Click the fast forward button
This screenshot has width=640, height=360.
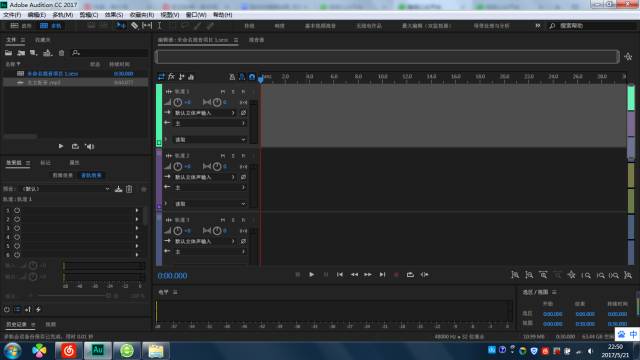(368, 275)
